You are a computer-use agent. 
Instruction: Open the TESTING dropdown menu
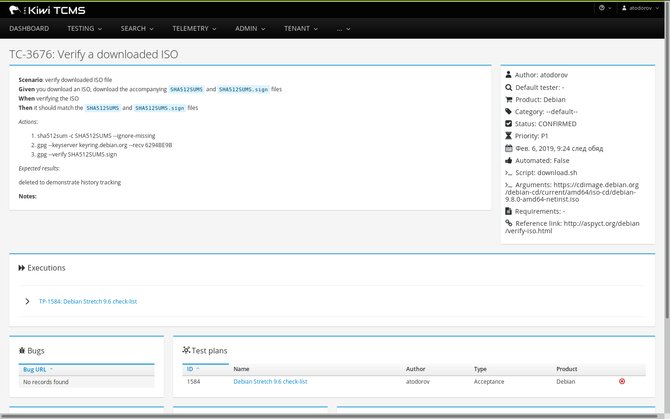click(x=84, y=29)
